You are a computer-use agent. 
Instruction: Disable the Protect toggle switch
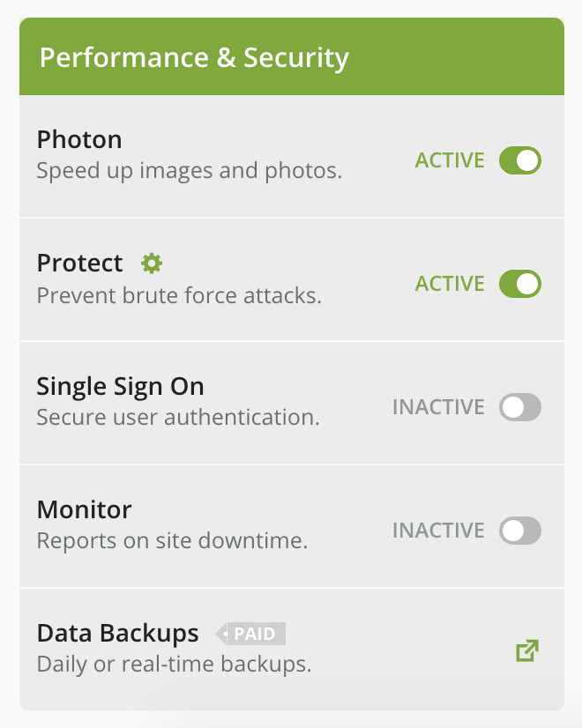pyautogui.click(x=519, y=284)
